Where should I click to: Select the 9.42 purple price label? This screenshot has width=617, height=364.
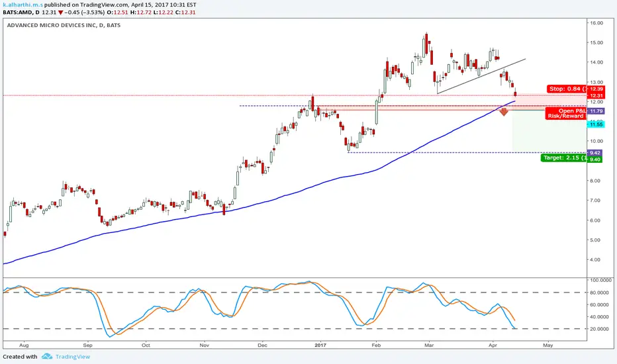point(595,153)
